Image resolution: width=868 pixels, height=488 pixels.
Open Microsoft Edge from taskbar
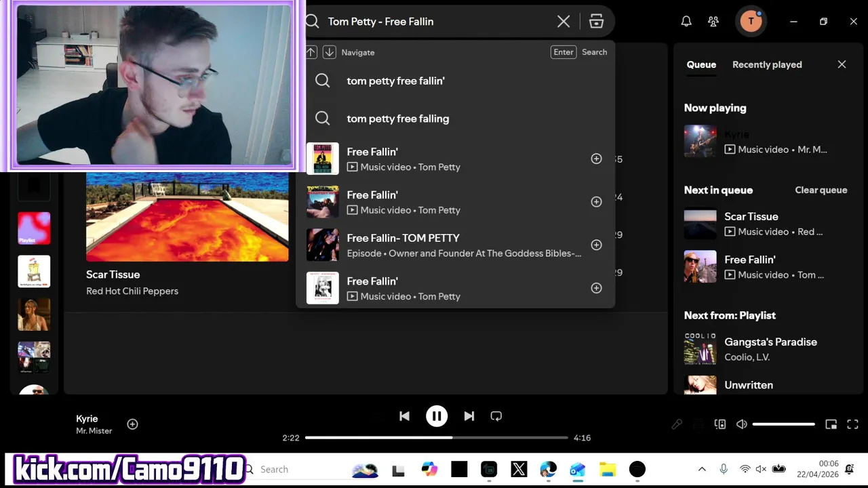pos(548,469)
